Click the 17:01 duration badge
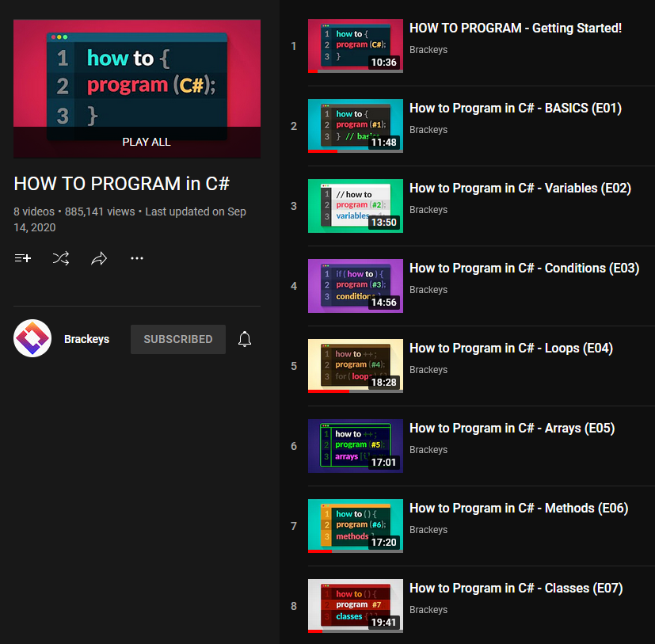This screenshot has height=644, width=655. (x=384, y=463)
